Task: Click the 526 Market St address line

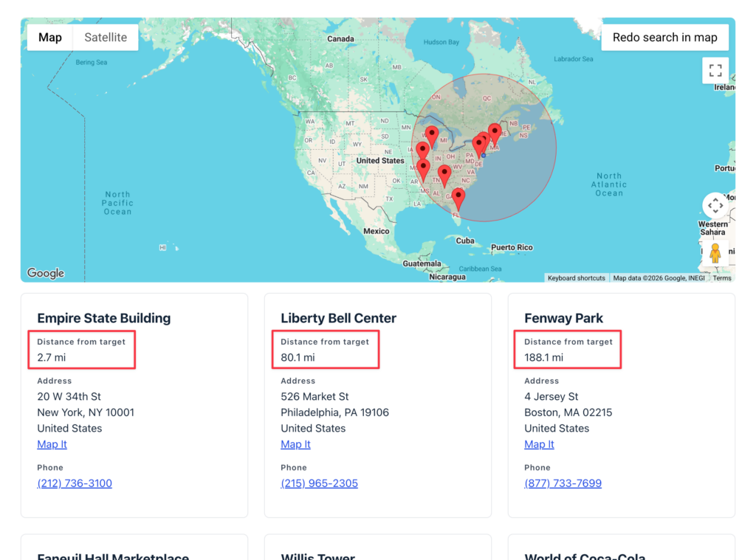Action: coord(315,397)
